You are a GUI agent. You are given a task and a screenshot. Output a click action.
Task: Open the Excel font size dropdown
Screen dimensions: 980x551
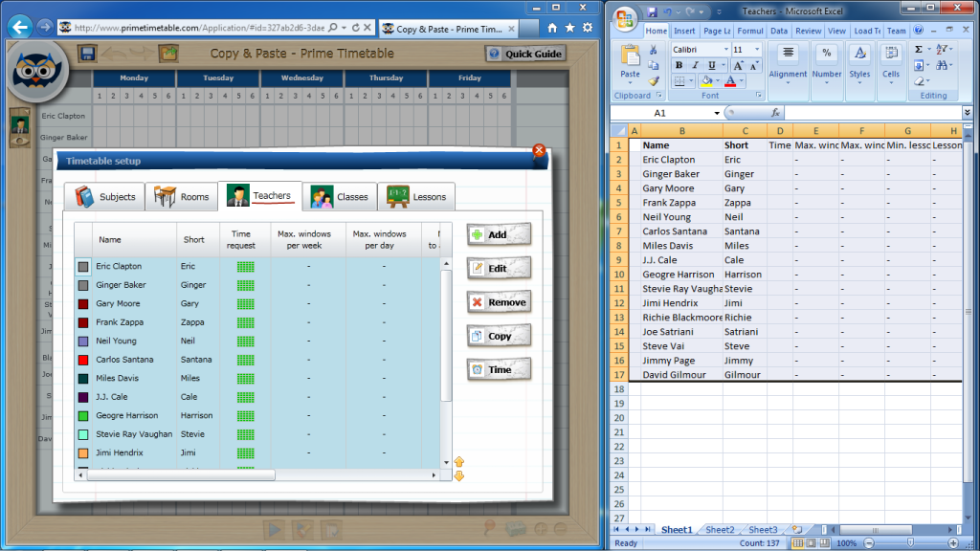(757, 50)
